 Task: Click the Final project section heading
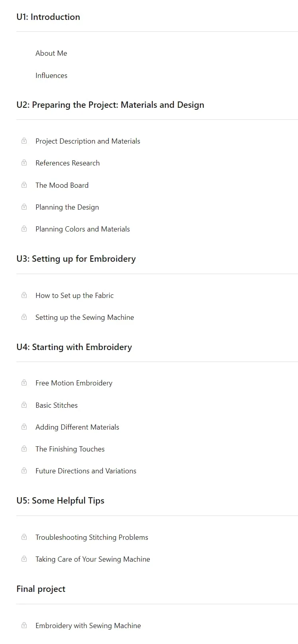pos(41,589)
